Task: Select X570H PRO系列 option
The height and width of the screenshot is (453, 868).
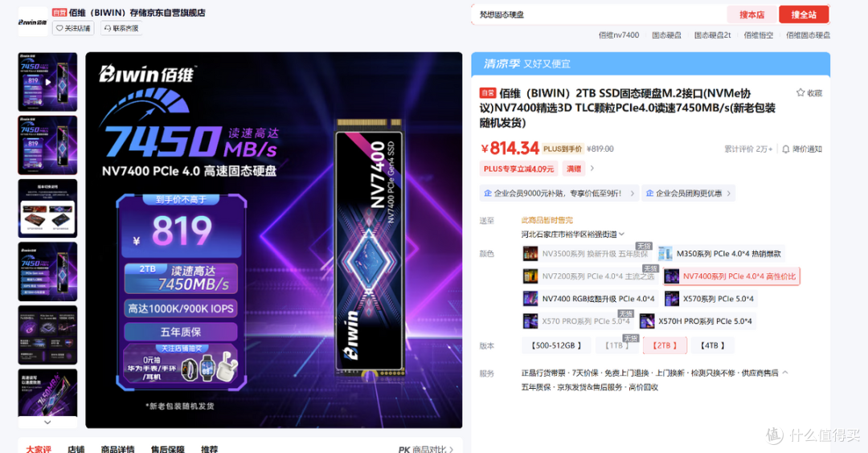Action: pyautogui.click(x=698, y=320)
